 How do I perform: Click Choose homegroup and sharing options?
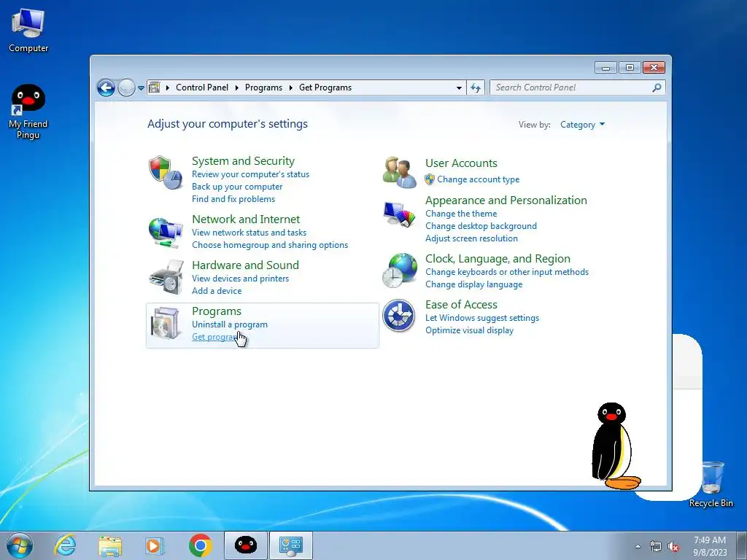[270, 245]
